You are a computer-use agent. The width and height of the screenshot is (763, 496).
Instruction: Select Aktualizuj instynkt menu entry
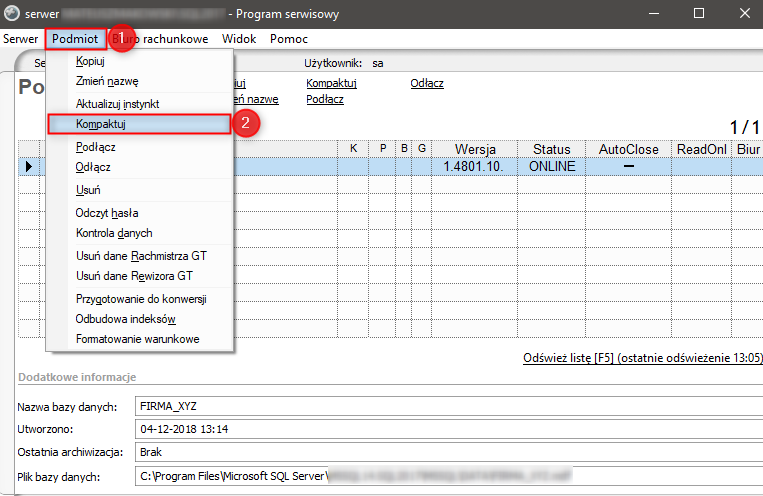click(x=140, y=104)
